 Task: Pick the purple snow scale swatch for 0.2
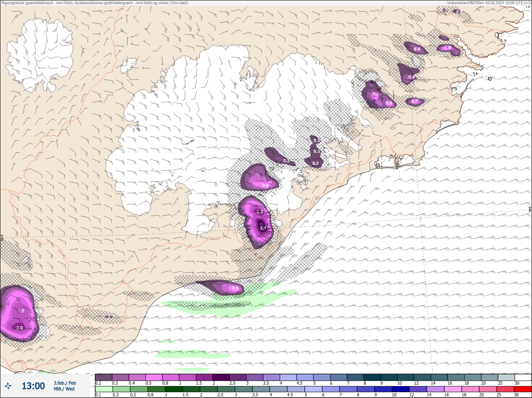point(103,377)
